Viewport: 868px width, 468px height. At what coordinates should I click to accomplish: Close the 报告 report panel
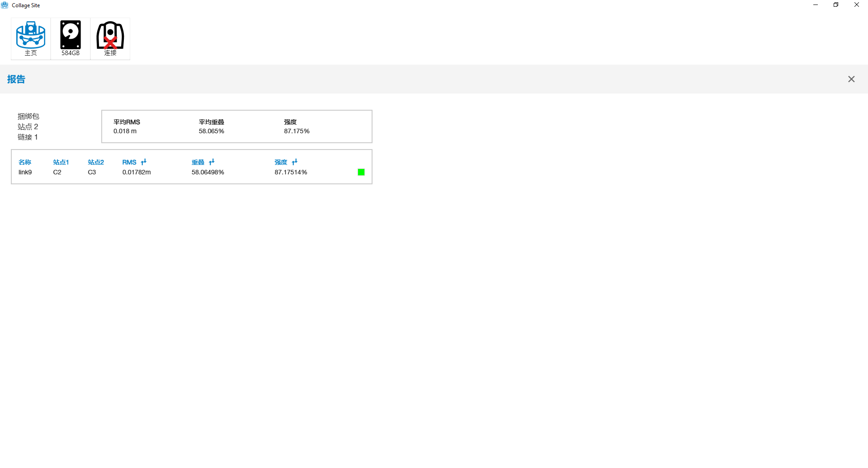click(851, 79)
